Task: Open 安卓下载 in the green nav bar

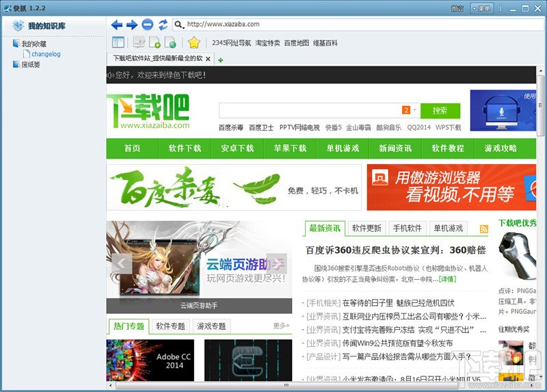Action: pos(237,148)
